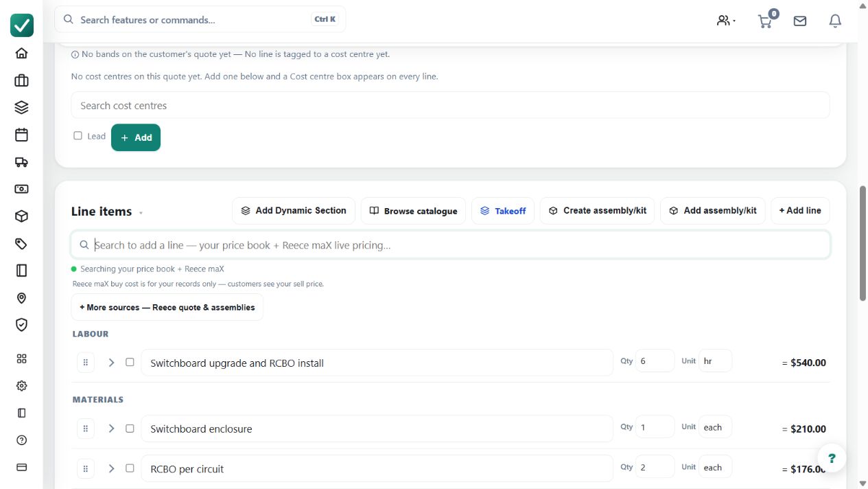The image size is (868, 489).
Task: Select the Switchboard enclosure line checkbox
Action: tap(130, 428)
